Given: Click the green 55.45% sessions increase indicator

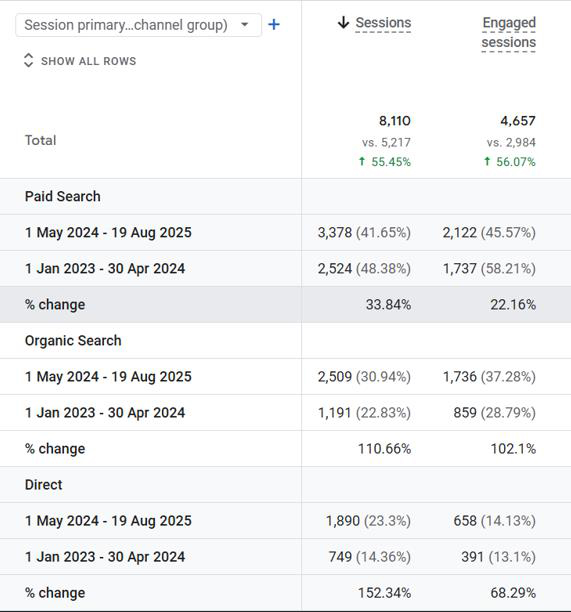Looking at the screenshot, I should click(x=385, y=162).
